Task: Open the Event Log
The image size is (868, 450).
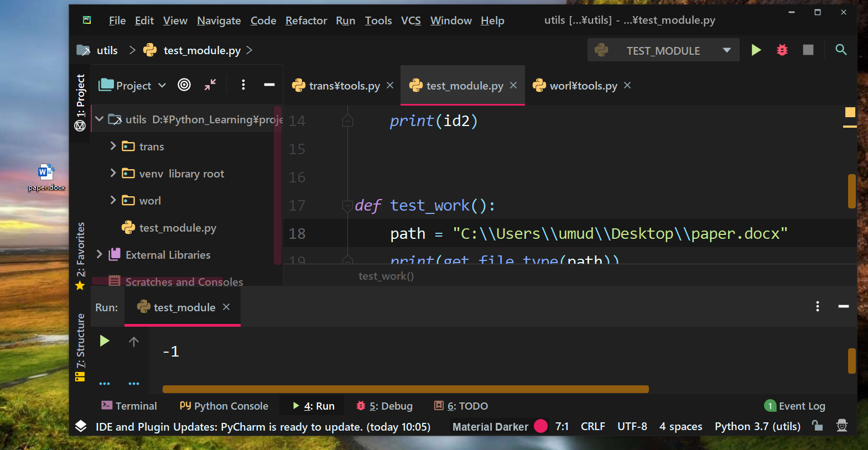Action: [795, 406]
